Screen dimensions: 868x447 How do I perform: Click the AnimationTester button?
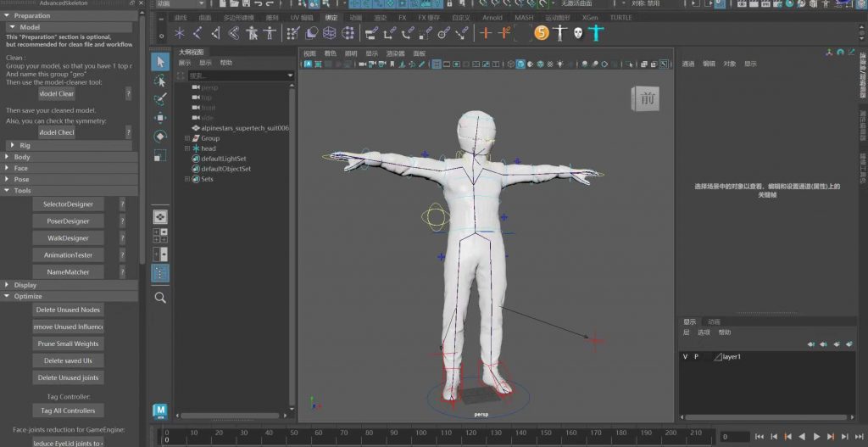[68, 255]
